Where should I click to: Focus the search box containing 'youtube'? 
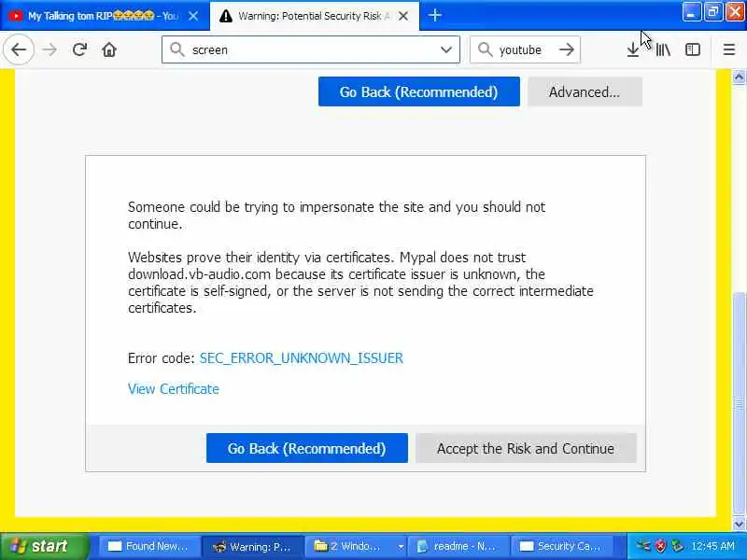[x=525, y=49]
